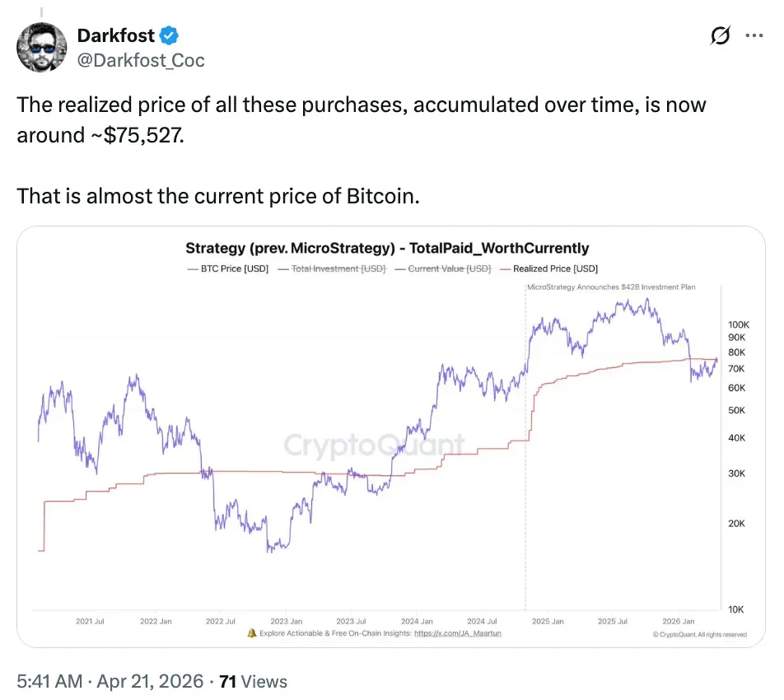Open the three-dot more options menu

(x=754, y=36)
